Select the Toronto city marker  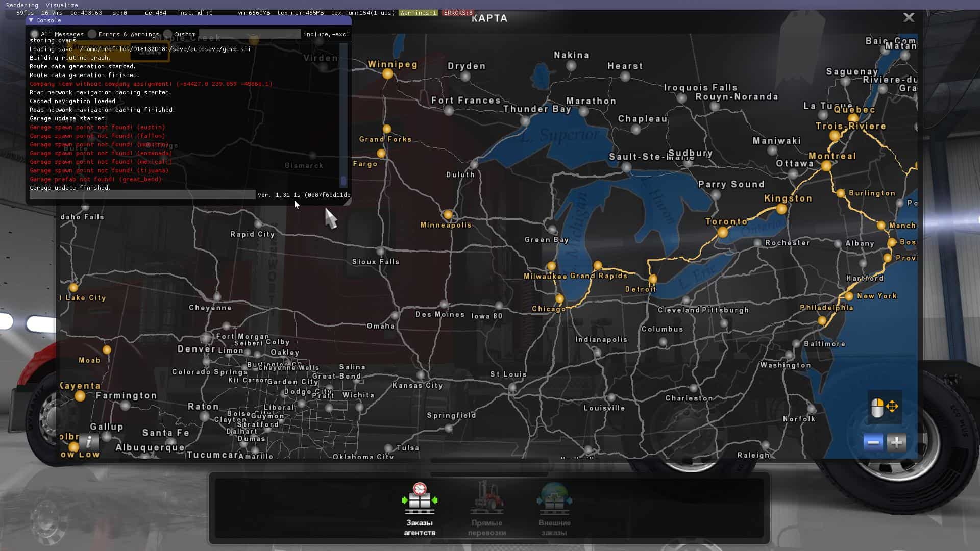pos(722,232)
